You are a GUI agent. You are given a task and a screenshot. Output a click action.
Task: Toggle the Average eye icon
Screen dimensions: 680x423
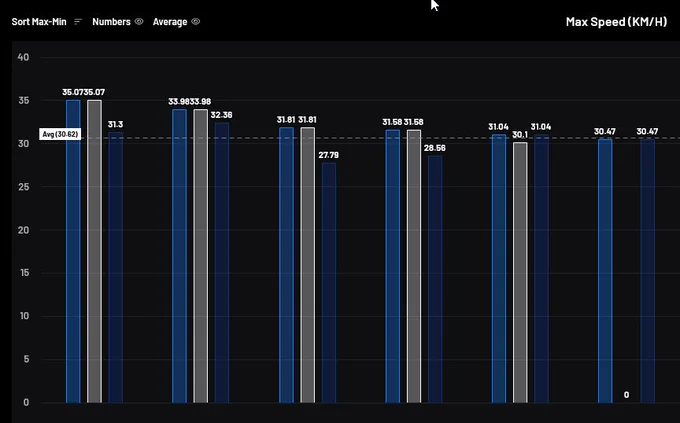point(196,21)
